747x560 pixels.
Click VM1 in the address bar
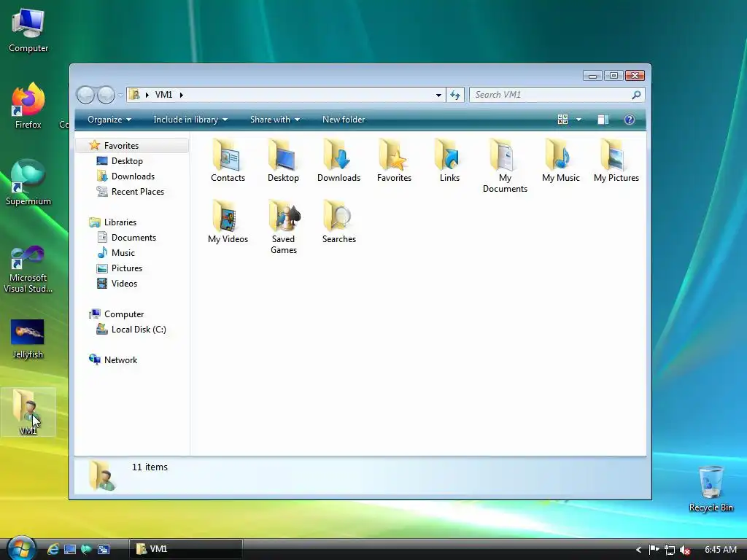pyautogui.click(x=163, y=95)
